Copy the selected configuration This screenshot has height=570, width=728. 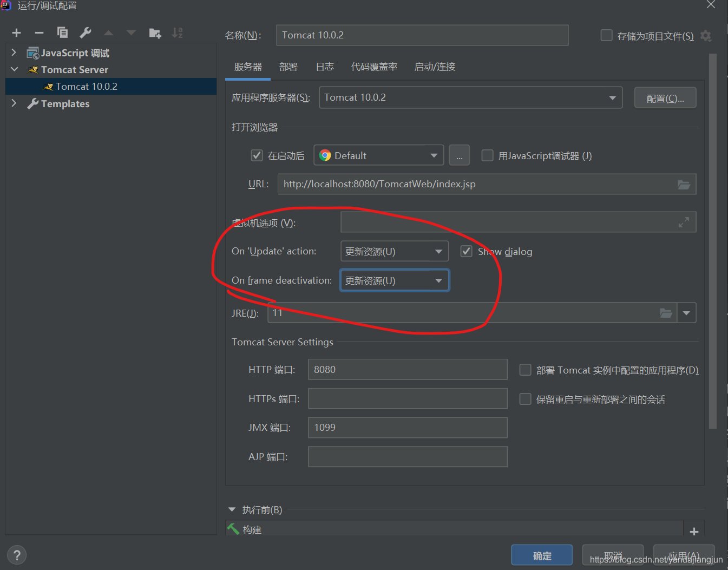62,32
